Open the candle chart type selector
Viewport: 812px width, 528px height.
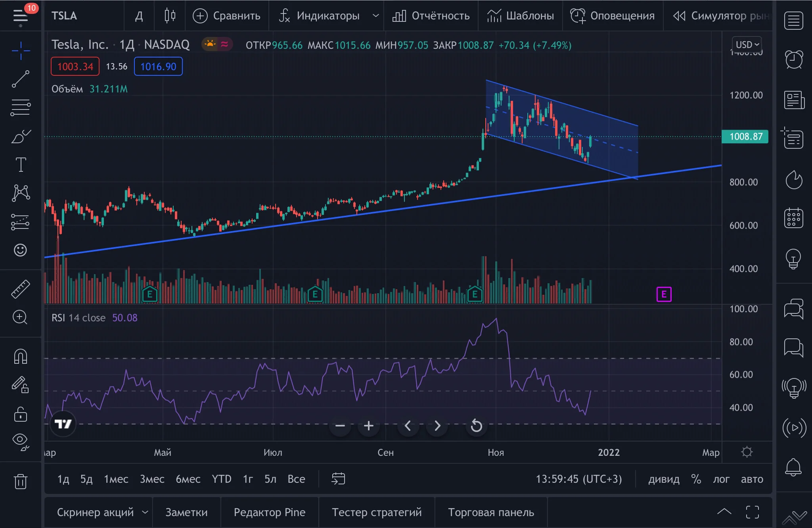click(170, 15)
